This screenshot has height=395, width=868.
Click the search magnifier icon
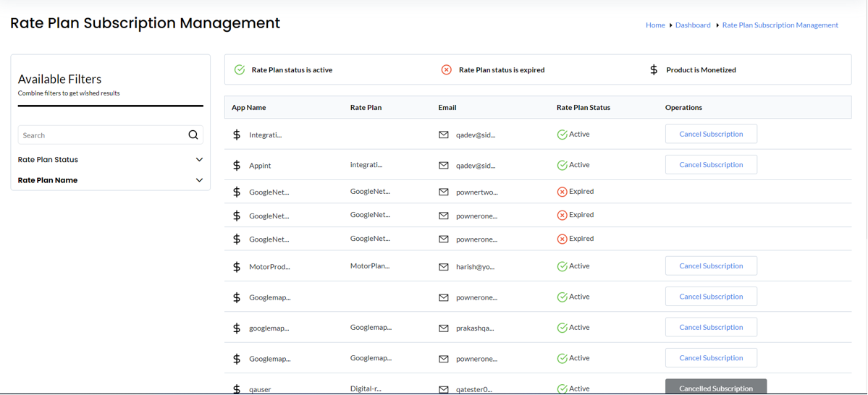(193, 135)
